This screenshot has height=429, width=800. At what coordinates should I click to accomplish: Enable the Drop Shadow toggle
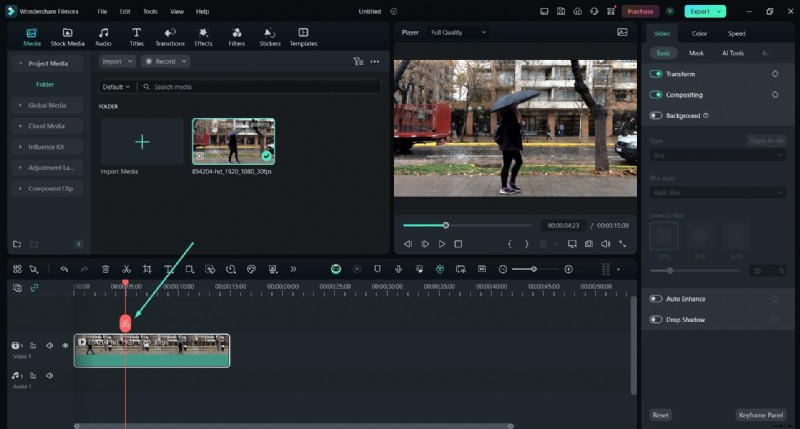657,320
